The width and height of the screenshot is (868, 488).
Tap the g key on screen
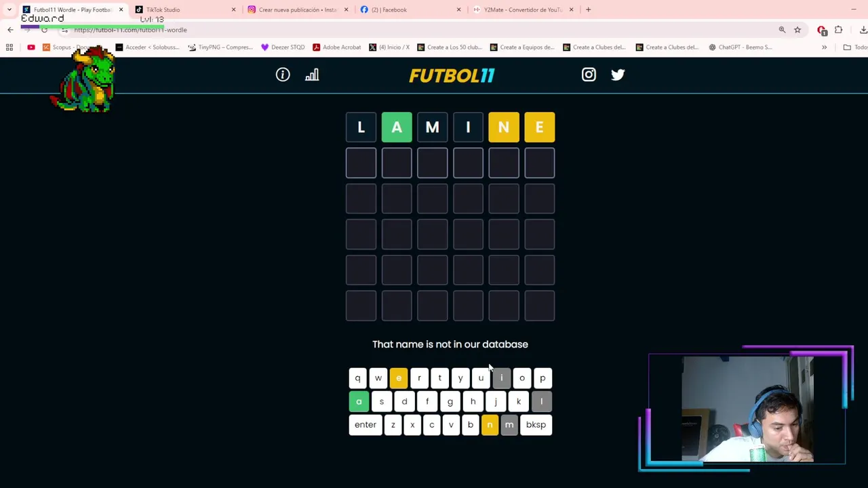(450, 401)
